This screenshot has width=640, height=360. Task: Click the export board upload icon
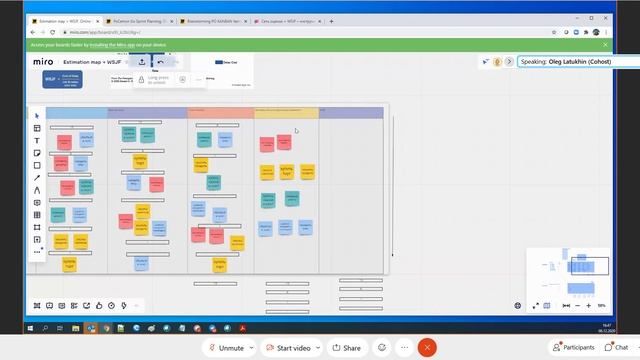click(x=142, y=62)
